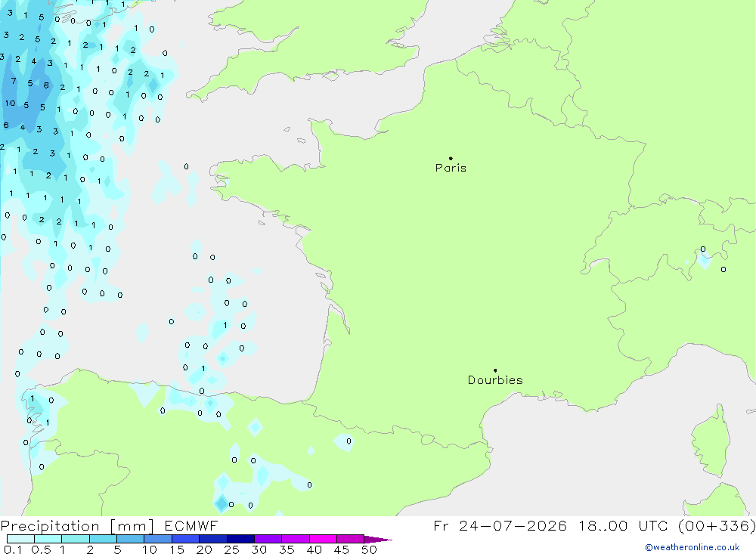Select the 5–10 mm legend swatch
The width and height of the screenshot is (756, 554).
pyautogui.click(x=130, y=539)
